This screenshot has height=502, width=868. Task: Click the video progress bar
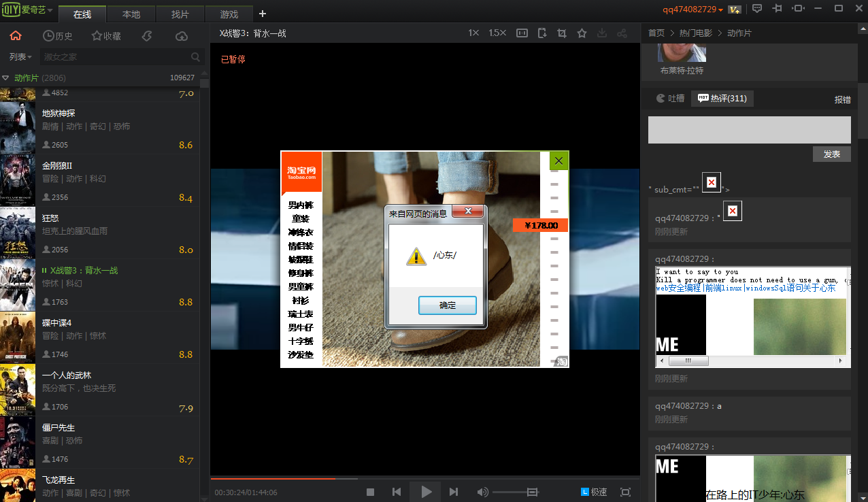[425, 478]
